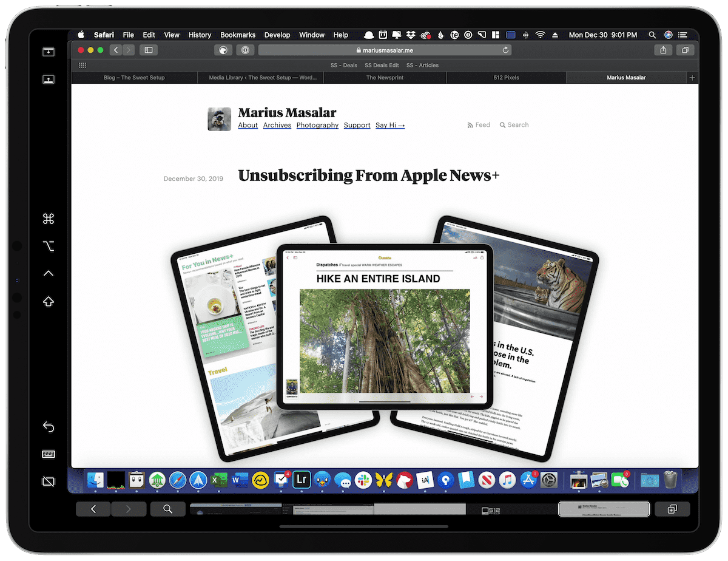This screenshot has height=561, width=728.
Task: Show the on-screen keyboard from sidebar
Action: pyautogui.click(x=49, y=454)
